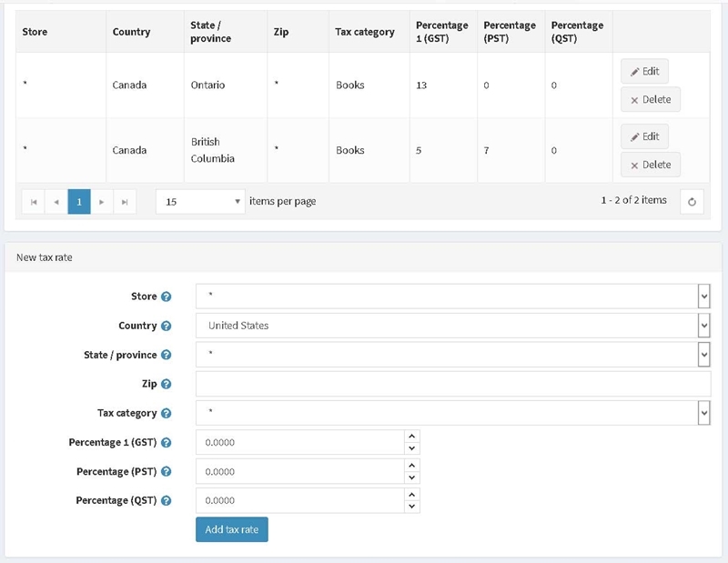This screenshot has width=728, height=563.
Task: Open the Country dropdown showing United States
Action: [452, 326]
